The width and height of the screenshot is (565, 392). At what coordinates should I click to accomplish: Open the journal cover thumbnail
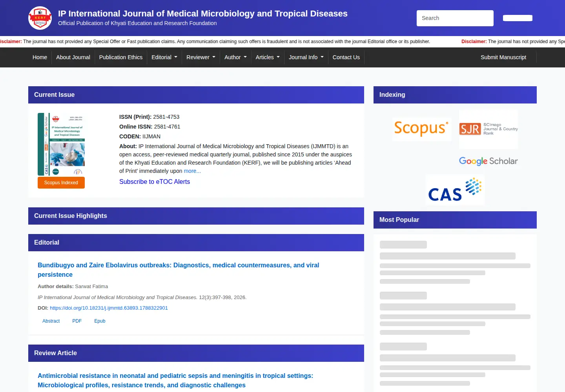point(61,144)
